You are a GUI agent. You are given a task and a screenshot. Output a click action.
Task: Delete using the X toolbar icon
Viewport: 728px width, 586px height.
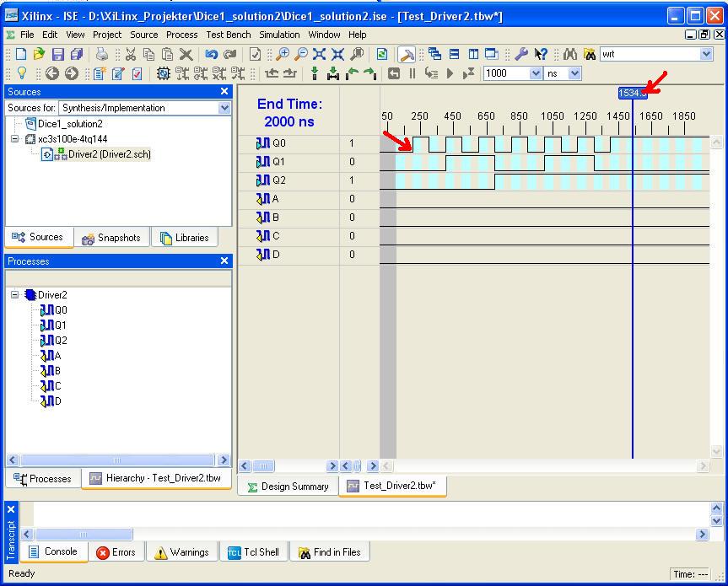coord(186,54)
